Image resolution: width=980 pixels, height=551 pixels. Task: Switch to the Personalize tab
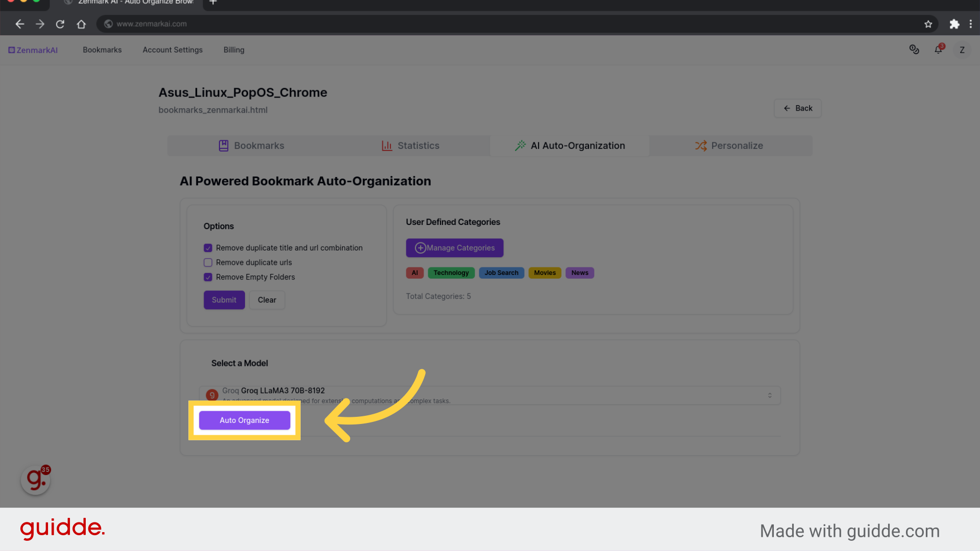729,146
